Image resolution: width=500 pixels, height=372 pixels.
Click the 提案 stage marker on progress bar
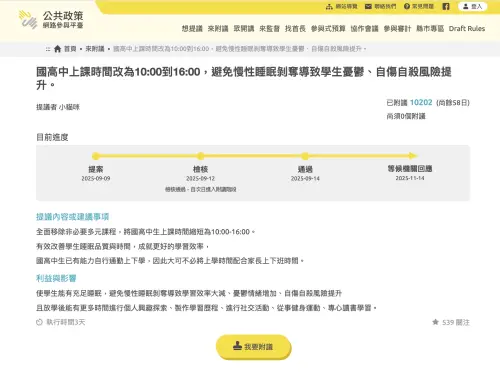[x=96, y=156]
